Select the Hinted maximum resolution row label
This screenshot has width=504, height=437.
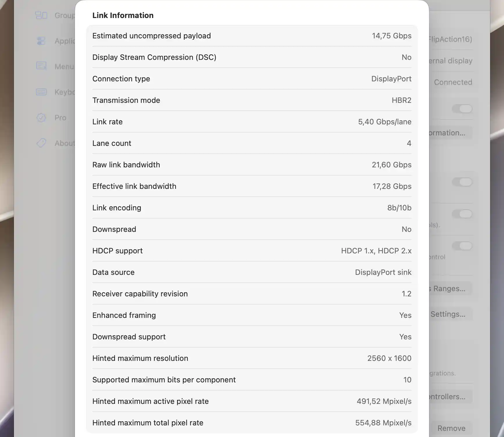pyautogui.click(x=140, y=358)
